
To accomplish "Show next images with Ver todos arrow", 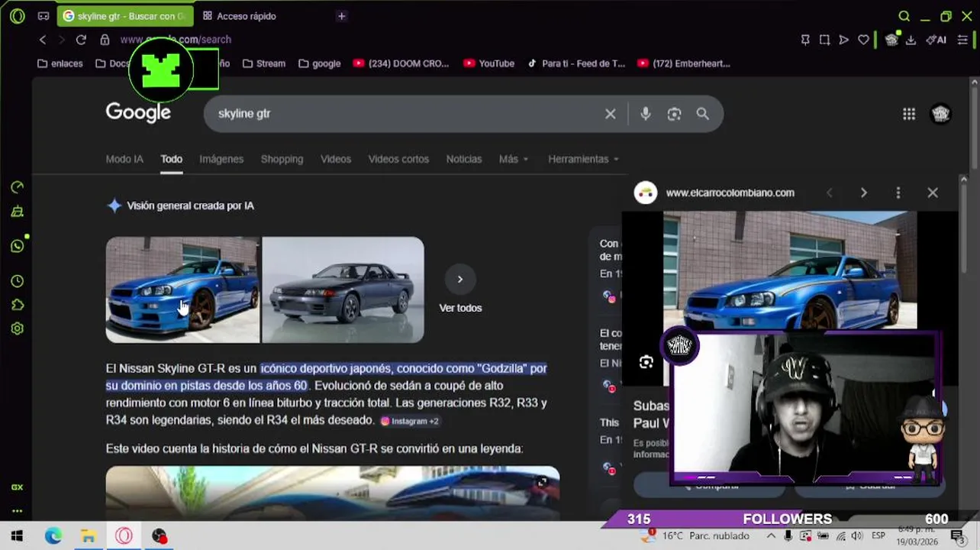I will 460,280.
